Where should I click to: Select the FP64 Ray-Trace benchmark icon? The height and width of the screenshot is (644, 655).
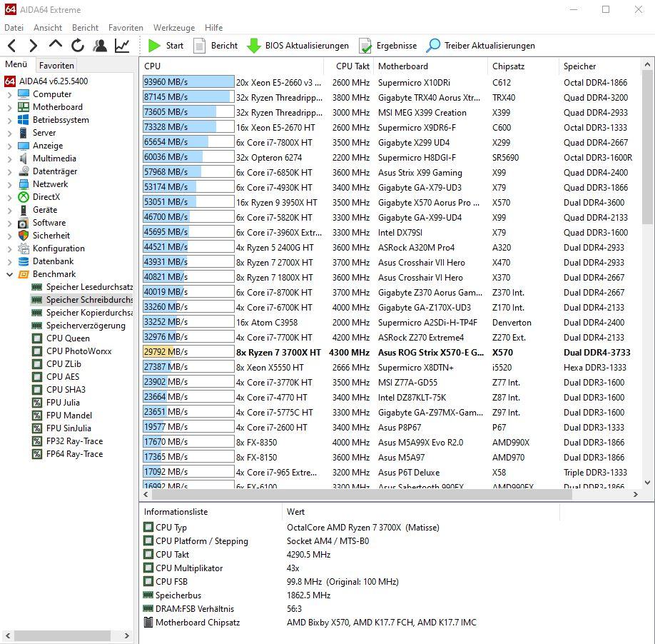click(37, 454)
